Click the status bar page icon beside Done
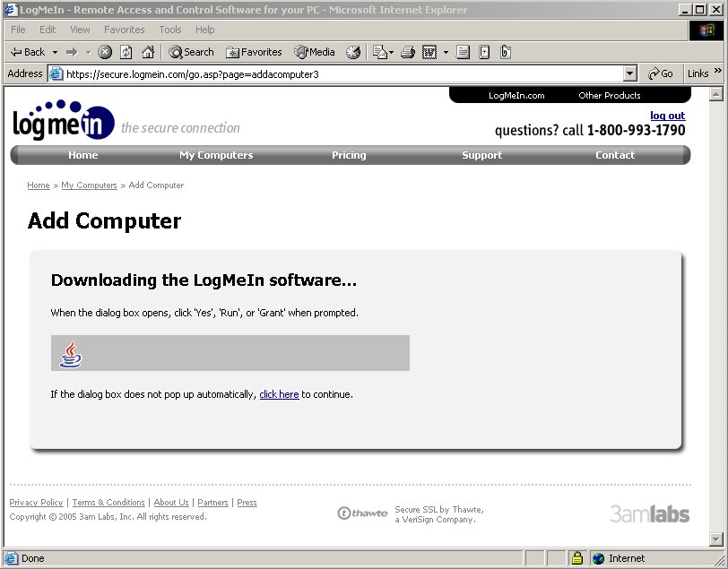Screen dimensions: 728x569 tap(12, 558)
